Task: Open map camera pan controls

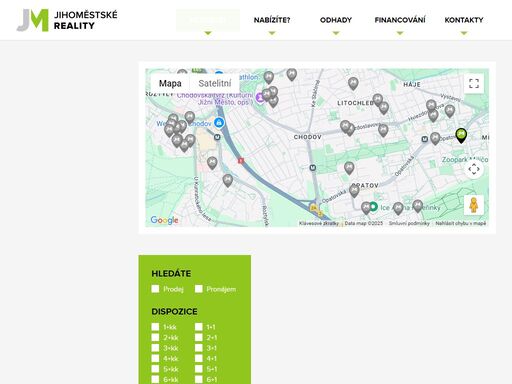Action: 474,169
